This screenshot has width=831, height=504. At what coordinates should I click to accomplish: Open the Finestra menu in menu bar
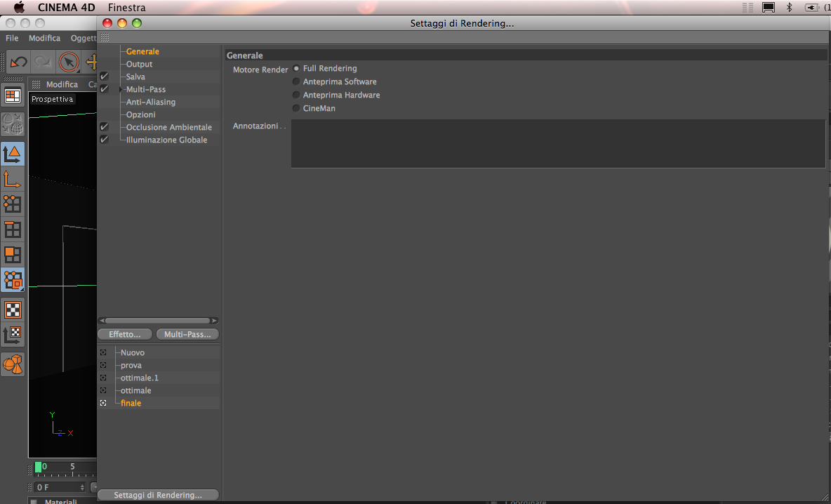pyautogui.click(x=126, y=8)
